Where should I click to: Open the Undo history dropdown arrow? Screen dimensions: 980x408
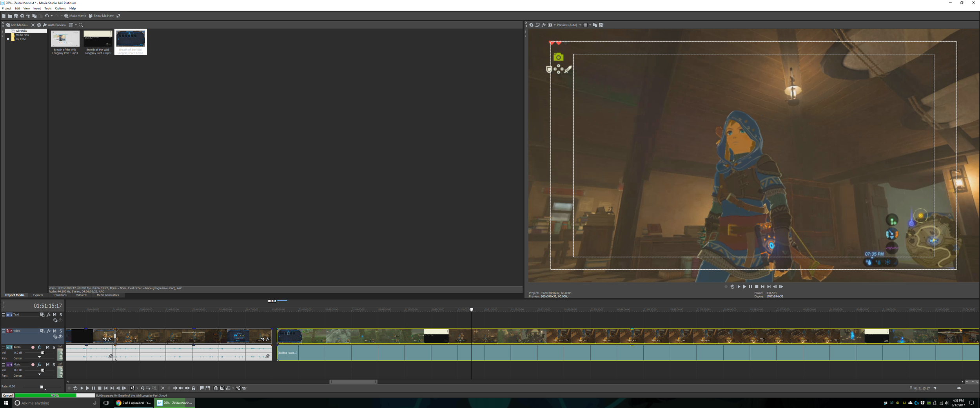pos(51,16)
